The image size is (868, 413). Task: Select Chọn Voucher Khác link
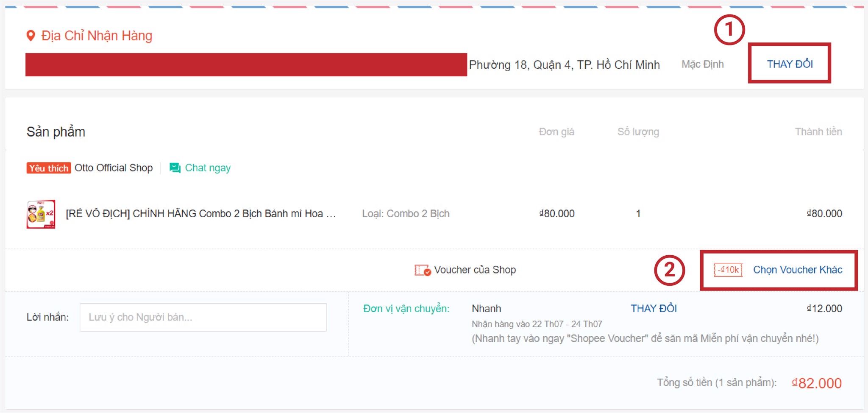[x=798, y=270]
